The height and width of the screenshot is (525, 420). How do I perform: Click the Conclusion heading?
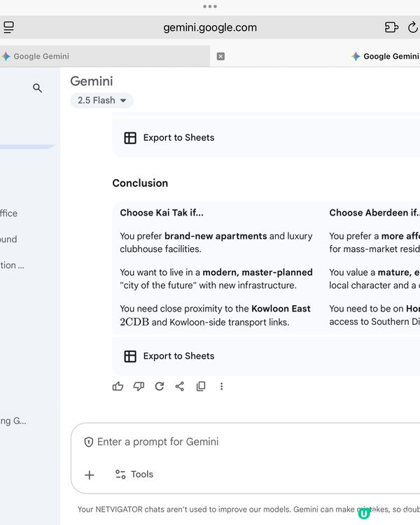[140, 183]
